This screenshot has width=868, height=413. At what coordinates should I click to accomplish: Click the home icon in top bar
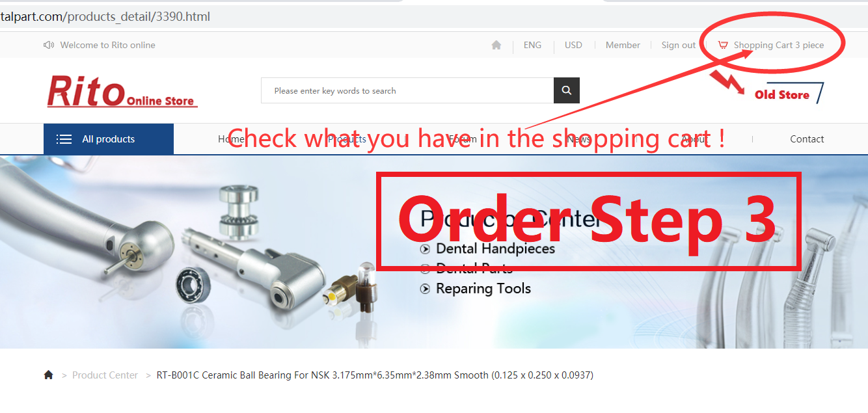(496, 45)
